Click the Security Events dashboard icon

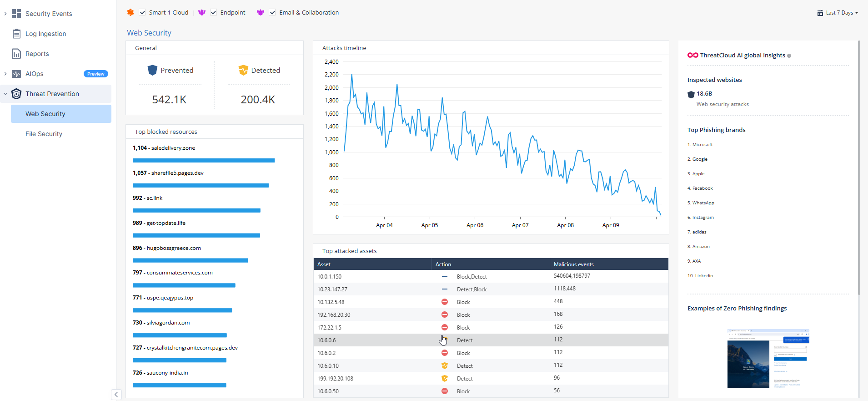(16, 14)
